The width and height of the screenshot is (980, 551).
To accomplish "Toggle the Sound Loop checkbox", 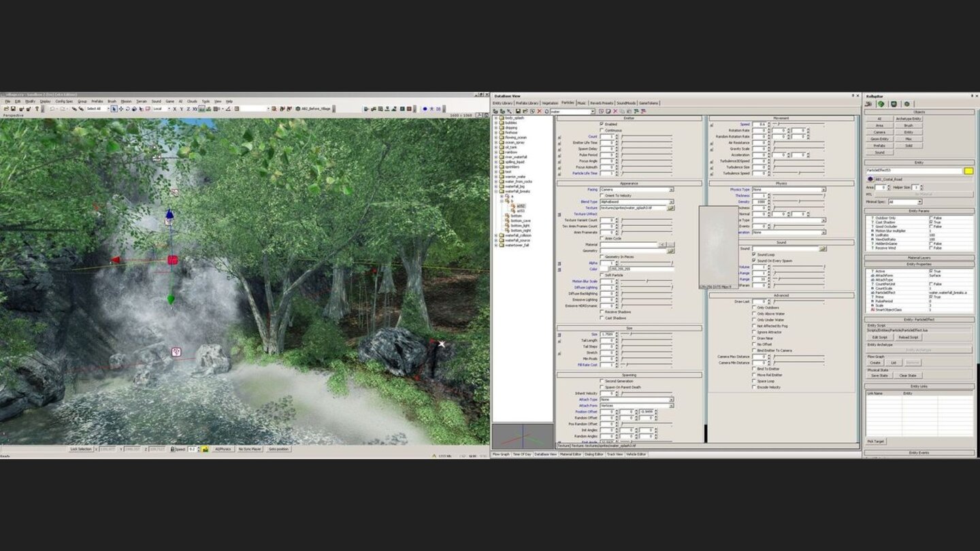I will click(754, 255).
